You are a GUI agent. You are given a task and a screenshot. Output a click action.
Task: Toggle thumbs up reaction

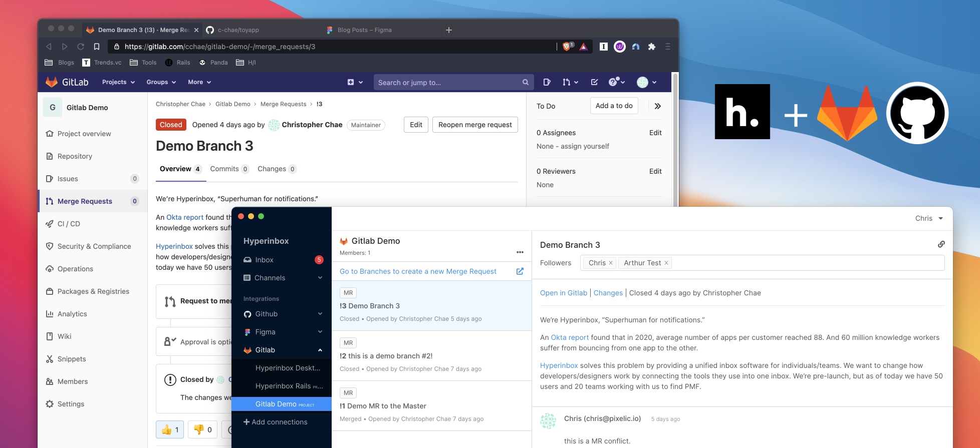[170, 429]
